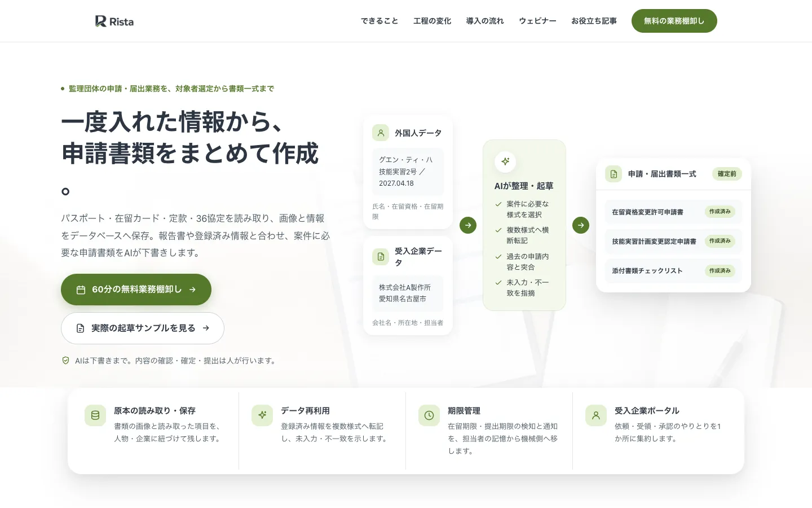Click the 原本の読み取り・保存 feature title
This screenshot has height=508, width=812.
tap(155, 411)
